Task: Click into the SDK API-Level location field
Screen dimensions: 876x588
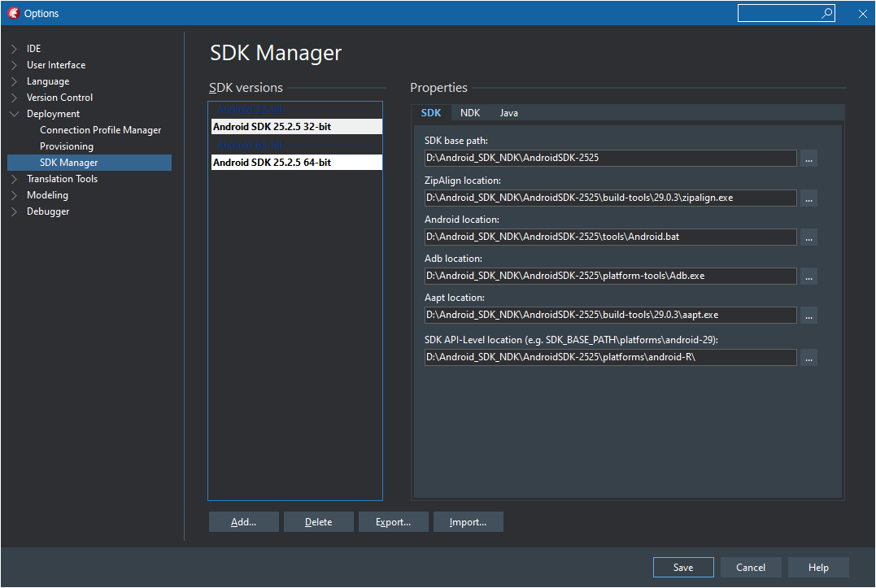Action: click(611, 357)
